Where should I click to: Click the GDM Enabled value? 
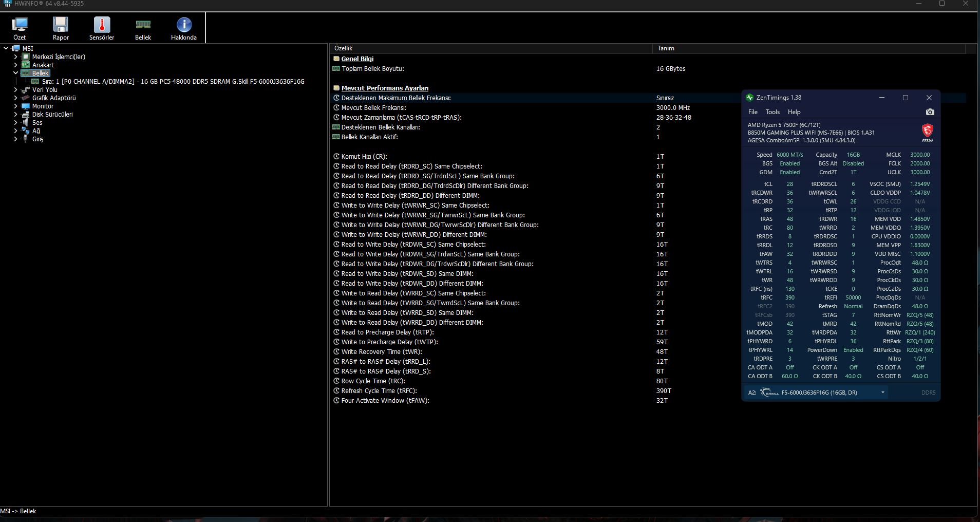click(x=790, y=172)
